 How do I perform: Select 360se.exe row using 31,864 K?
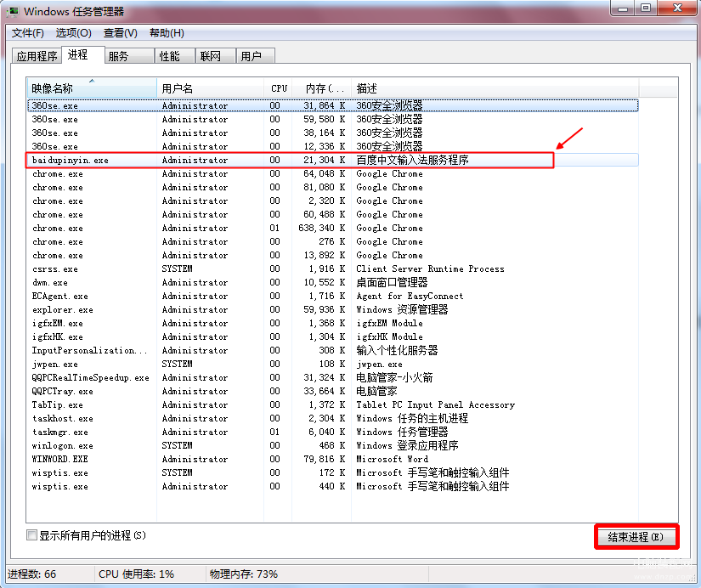pyautogui.click(x=332, y=105)
